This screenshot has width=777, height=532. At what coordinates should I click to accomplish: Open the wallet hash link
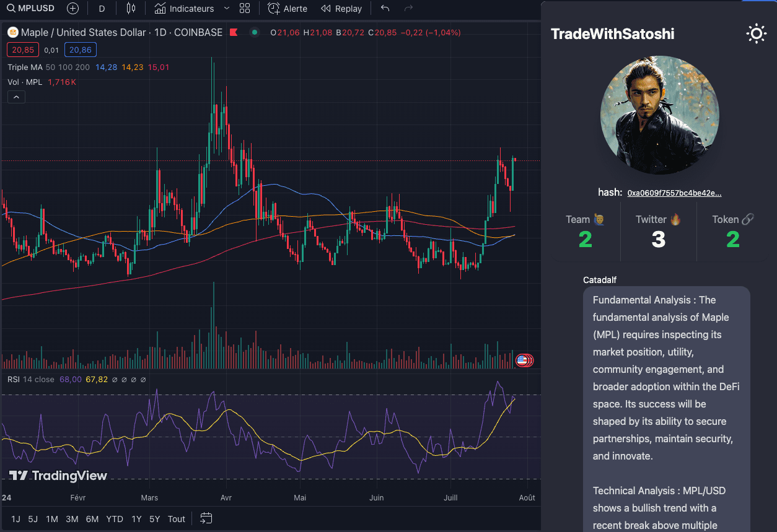(x=674, y=193)
